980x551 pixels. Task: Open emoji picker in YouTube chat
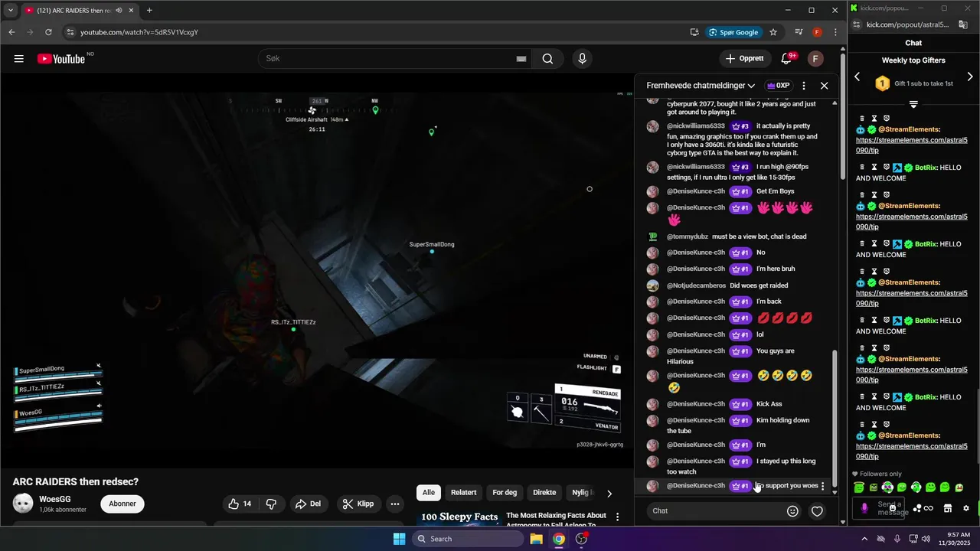[x=793, y=511]
